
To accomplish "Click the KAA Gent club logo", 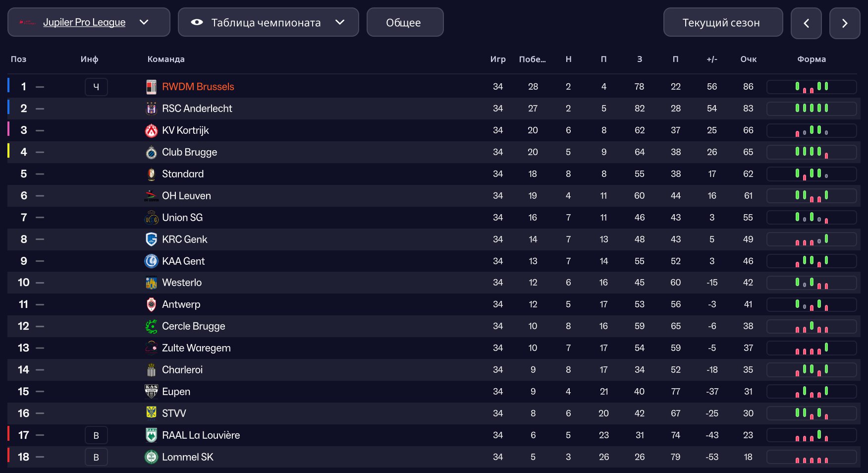I will (151, 261).
